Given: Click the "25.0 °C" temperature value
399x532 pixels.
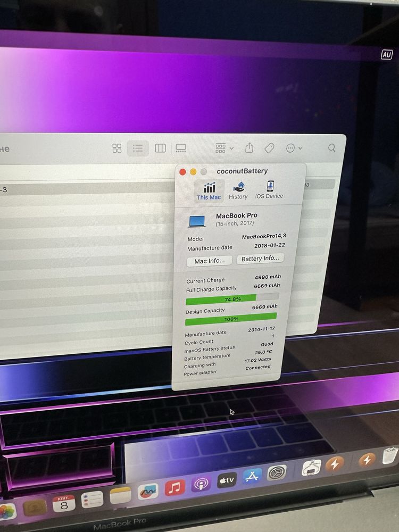Looking at the screenshot, I should pyautogui.click(x=264, y=352).
